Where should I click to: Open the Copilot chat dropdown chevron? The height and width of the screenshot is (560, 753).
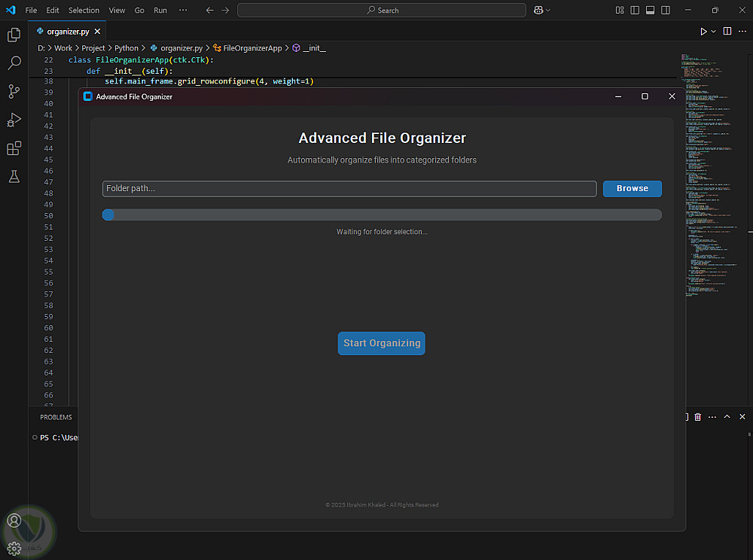[x=548, y=11]
